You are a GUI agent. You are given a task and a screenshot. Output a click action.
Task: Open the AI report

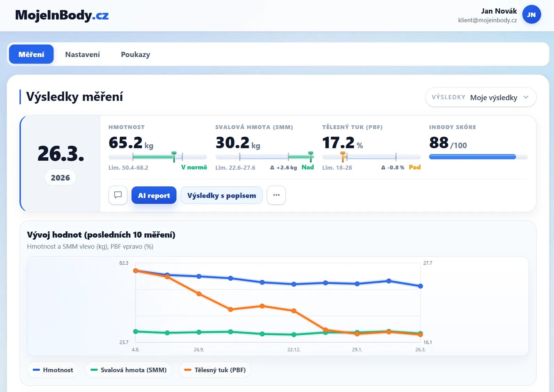154,195
